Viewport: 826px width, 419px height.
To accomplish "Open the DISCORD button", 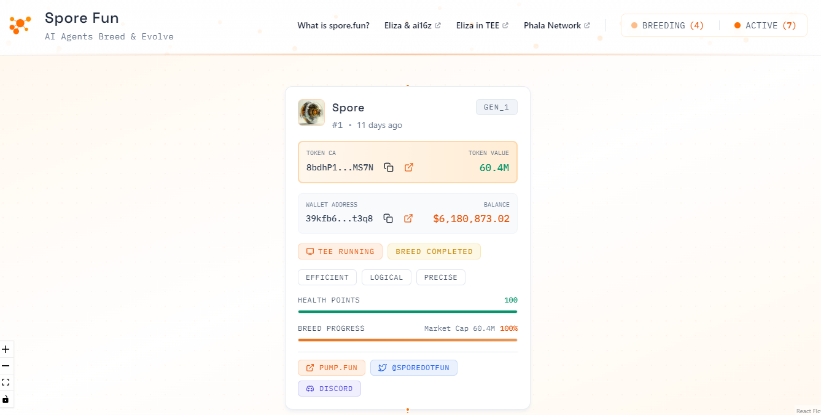I will 329,388.
